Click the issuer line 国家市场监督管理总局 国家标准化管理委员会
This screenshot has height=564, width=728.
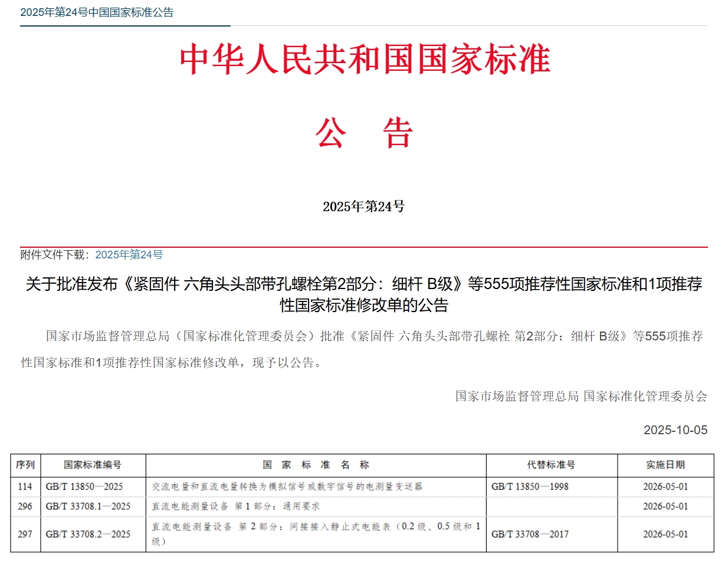(x=581, y=396)
